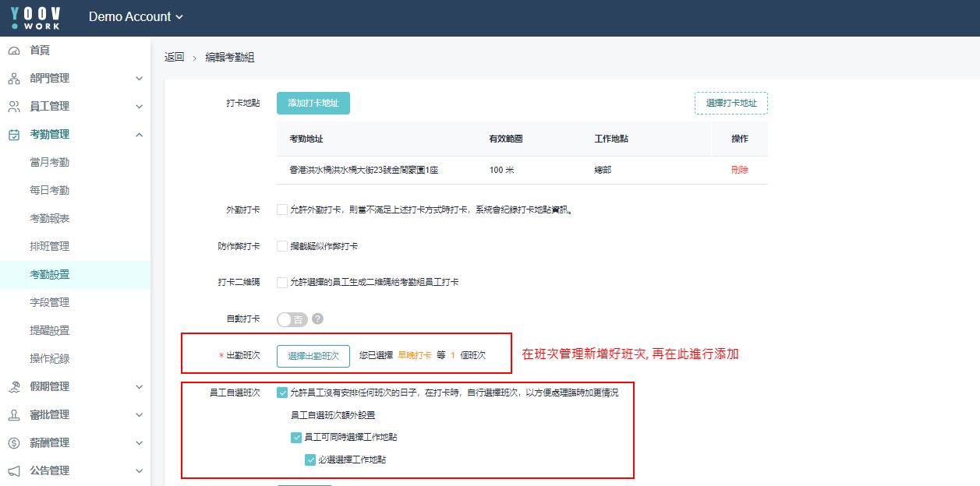Click the help icon beside 自動打卡
The image size is (980, 486).
[x=317, y=319]
